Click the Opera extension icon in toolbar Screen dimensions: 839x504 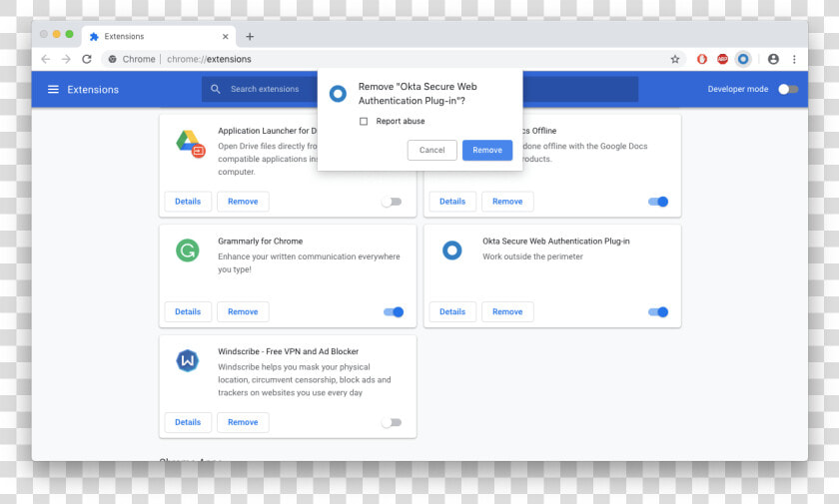(x=702, y=59)
